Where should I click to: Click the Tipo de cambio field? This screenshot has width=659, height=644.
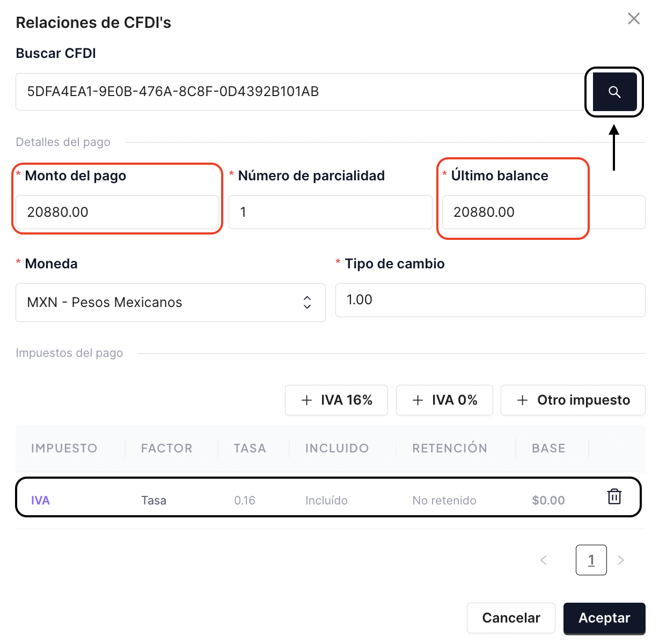[490, 300]
